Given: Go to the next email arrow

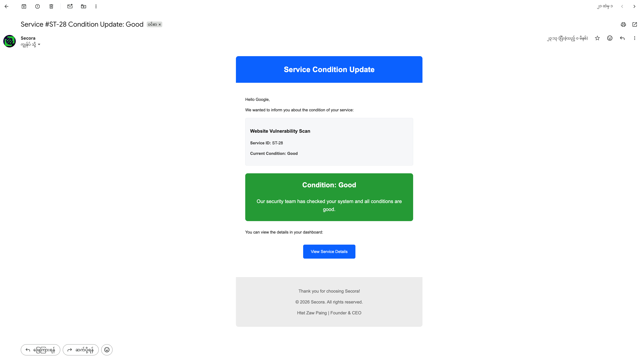Looking at the screenshot, I should click(x=634, y=6).
